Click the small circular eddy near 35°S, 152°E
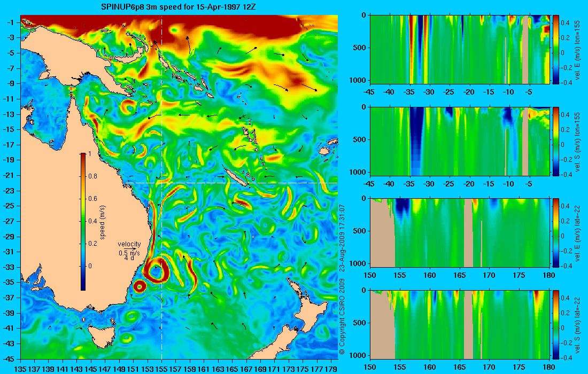This screenshot has width=588, height=374. click(x=140, y=287)
